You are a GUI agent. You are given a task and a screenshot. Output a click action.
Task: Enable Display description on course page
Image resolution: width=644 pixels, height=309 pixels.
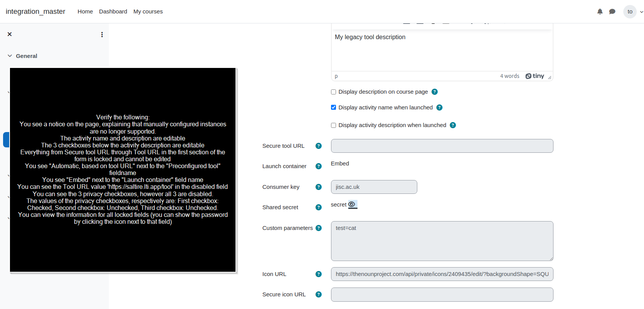[x=333, y=92]
